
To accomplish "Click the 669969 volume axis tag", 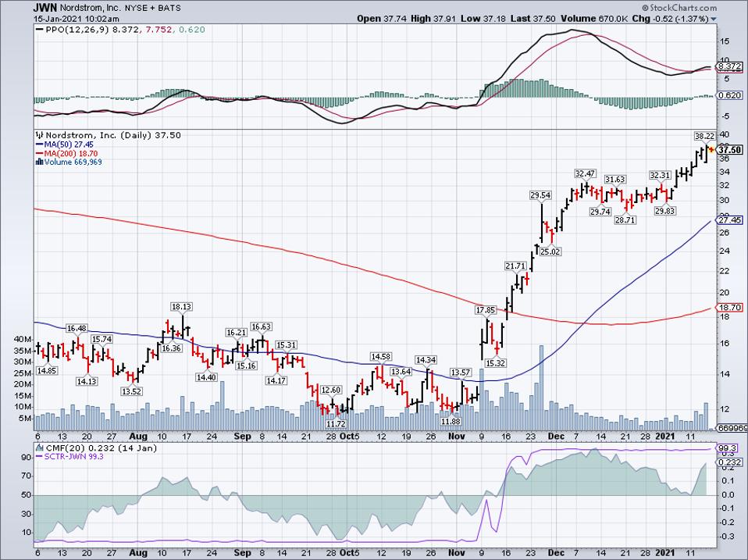I will [731, 430].
